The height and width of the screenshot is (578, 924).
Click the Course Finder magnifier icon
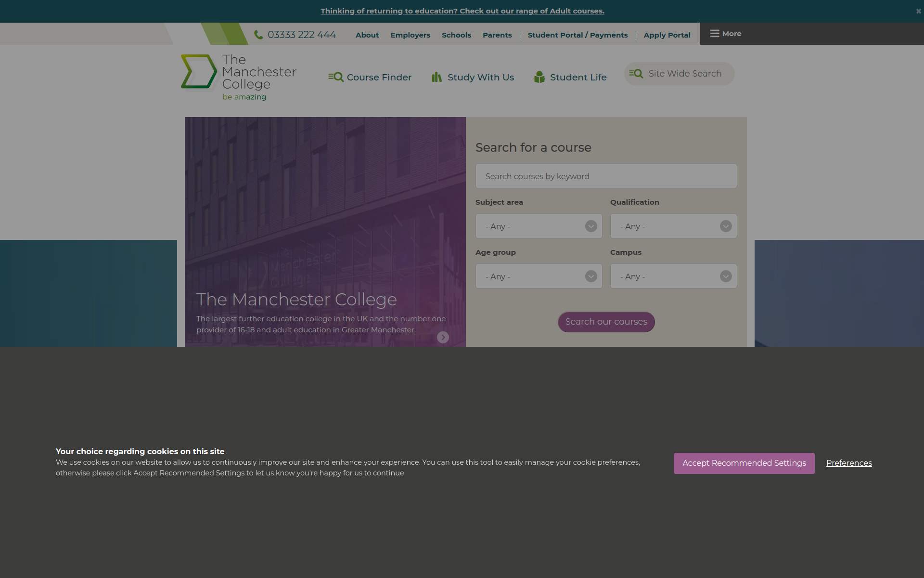(336, 77)
